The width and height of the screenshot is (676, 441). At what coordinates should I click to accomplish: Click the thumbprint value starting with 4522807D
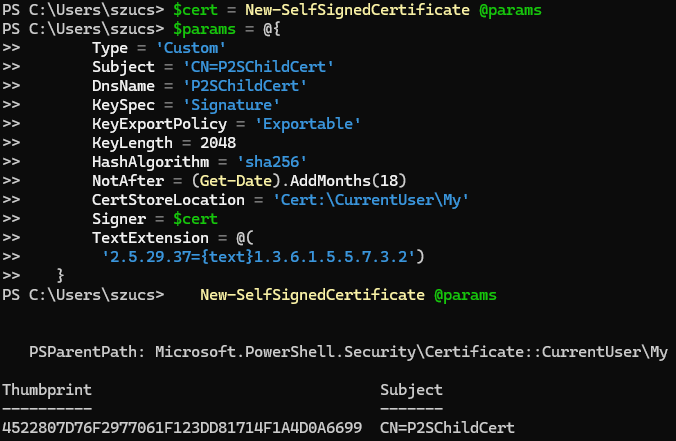click(x=181, y=427)
